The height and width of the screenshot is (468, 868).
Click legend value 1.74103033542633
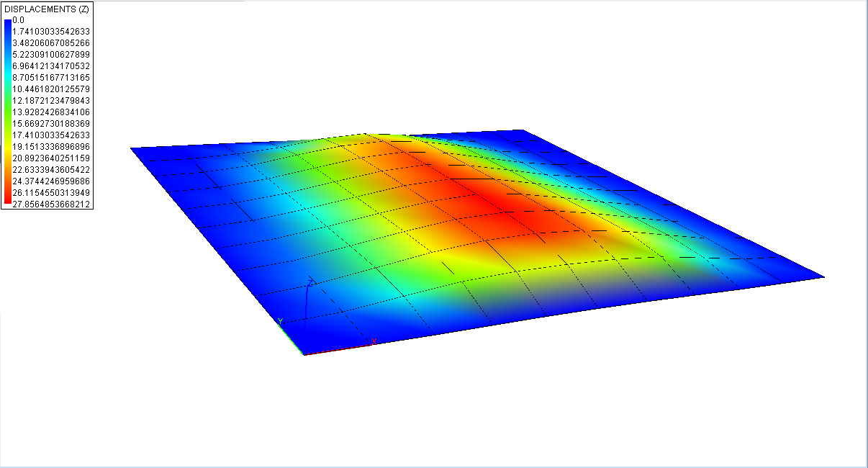tap(51, 32)
